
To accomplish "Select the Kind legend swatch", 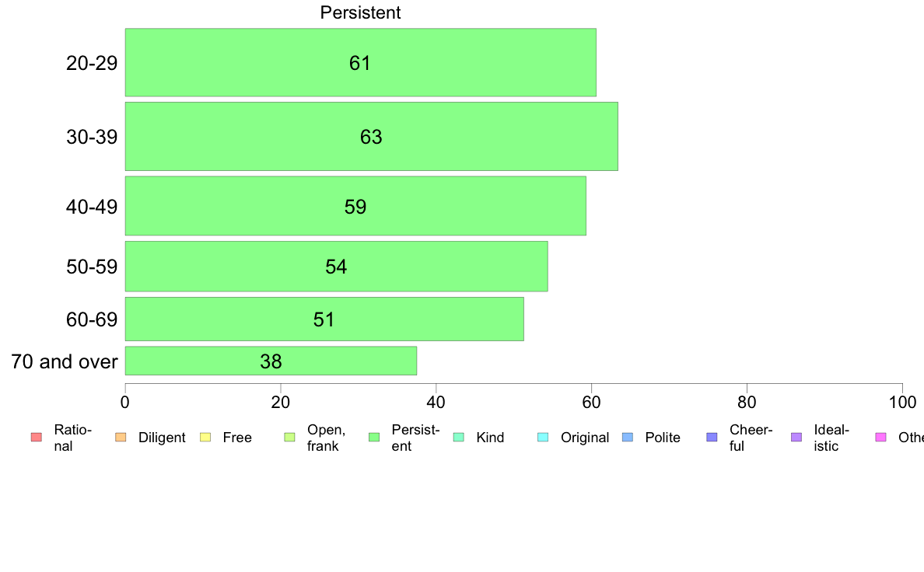I will pyautogui.click(x=458, y=438).
